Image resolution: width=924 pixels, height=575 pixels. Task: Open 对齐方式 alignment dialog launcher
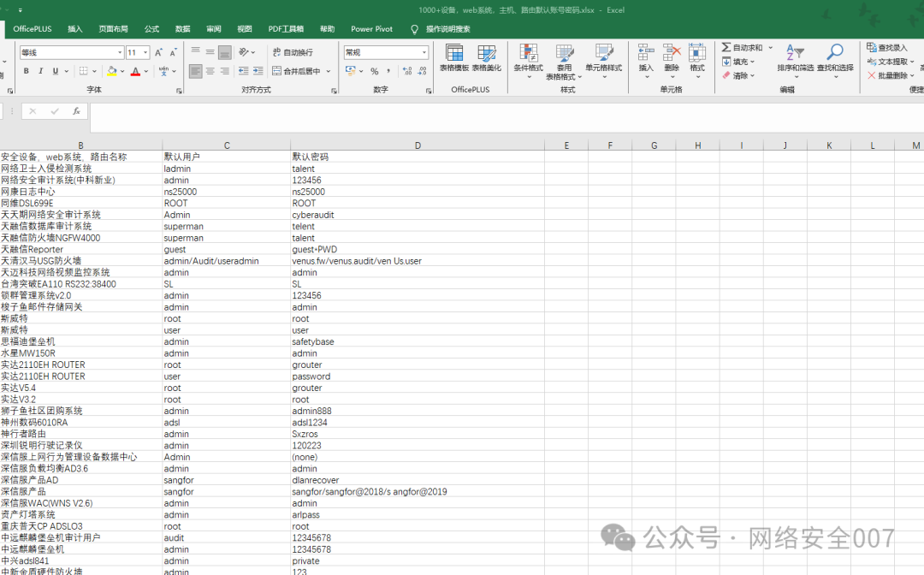[x=335, y=91]
